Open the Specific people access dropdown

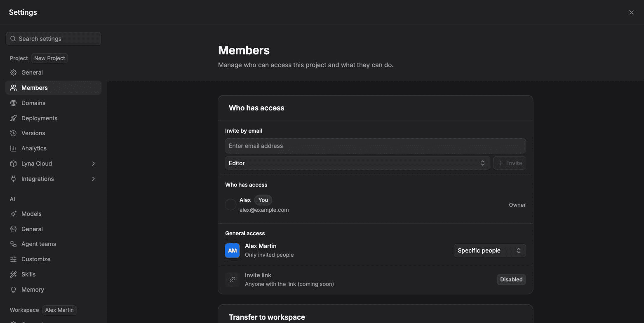490,250
